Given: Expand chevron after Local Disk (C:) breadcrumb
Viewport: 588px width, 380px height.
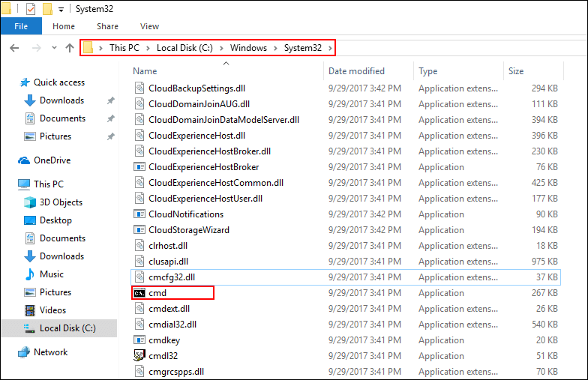Looking at the screenshot, I should click(x=221, y=48).
